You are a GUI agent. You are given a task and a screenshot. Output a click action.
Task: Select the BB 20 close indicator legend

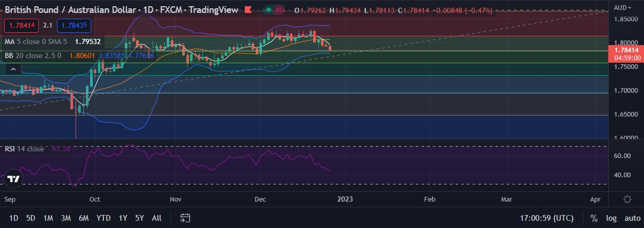click(x=33, y=55)
